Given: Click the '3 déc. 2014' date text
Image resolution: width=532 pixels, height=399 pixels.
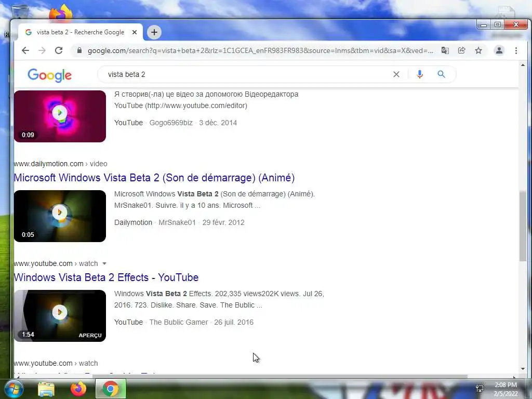Looking at the screenshot, I should click(x=218, y=123).
